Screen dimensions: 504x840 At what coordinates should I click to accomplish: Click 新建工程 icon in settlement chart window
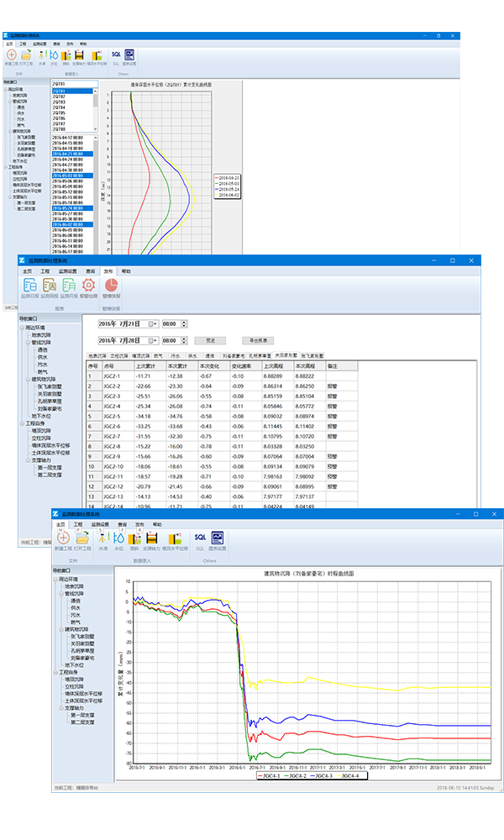click(x=63, y=538)
